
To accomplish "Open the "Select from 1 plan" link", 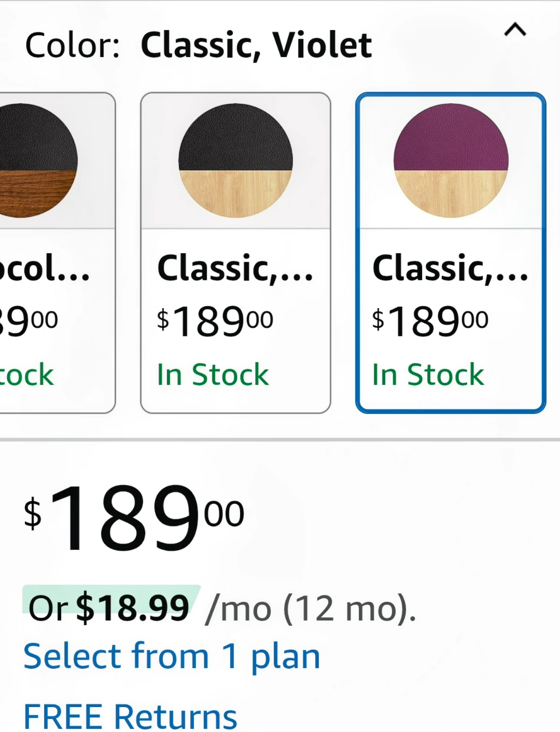I will pyautogui.click(x=172, y=656).
